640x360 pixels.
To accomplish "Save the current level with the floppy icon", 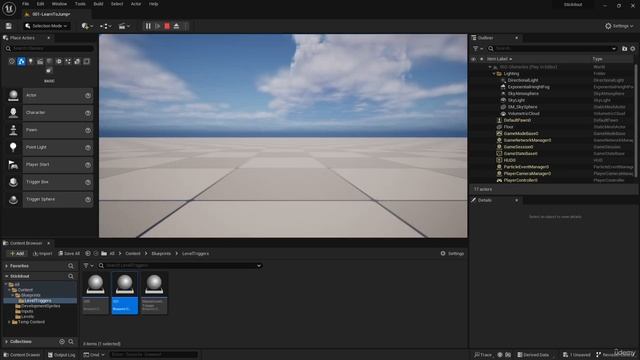I will tap(9, 26).
